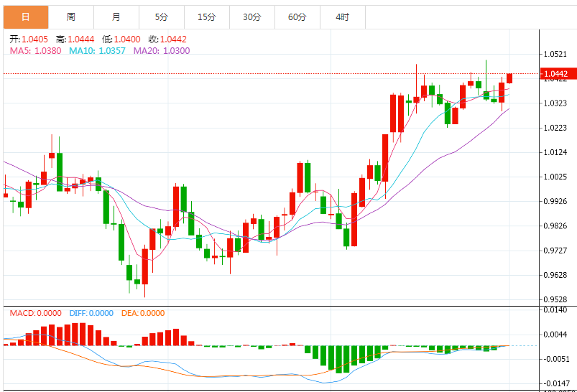Click the -0.0051 MACD axis label
This screenshot has width=577, height=392.
(x=555, y=359)
